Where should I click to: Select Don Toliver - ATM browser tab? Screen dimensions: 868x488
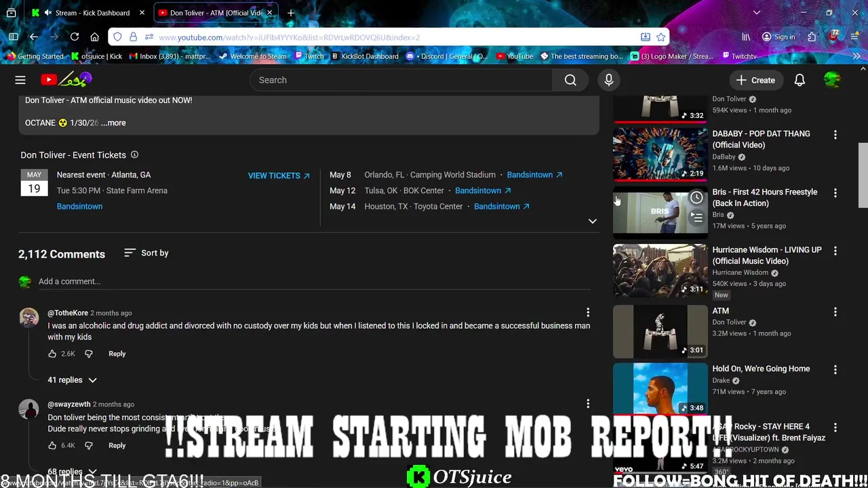pos(216,13)
